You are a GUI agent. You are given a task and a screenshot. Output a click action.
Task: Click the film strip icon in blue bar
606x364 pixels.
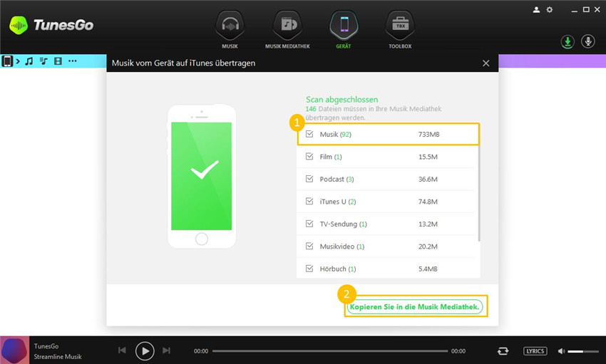point(58,61)
